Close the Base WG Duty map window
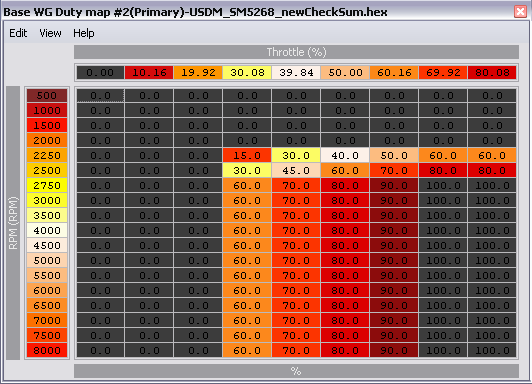532x384 pixels. click(520, 12)
